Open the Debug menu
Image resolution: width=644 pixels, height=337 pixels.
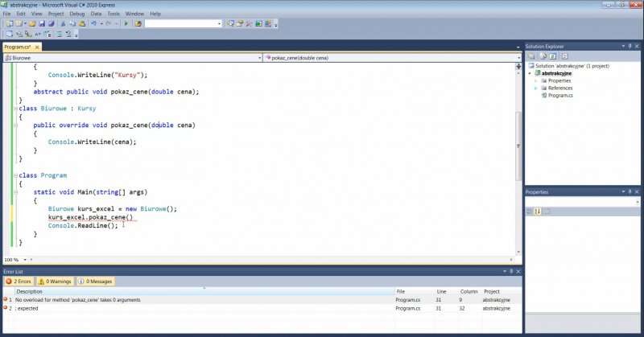tap(77, 14)
